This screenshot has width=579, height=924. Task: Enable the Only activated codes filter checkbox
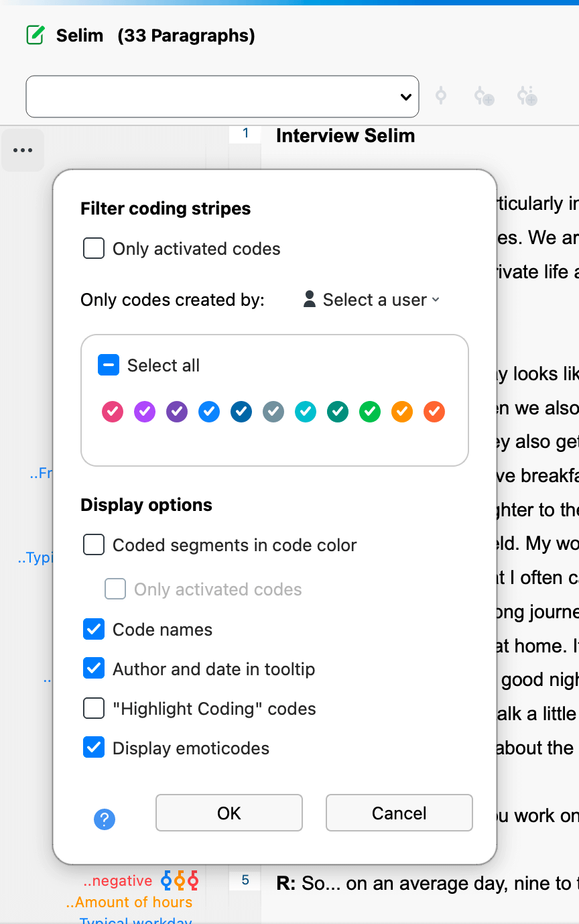pyautogui.click(x=93, y=248)
